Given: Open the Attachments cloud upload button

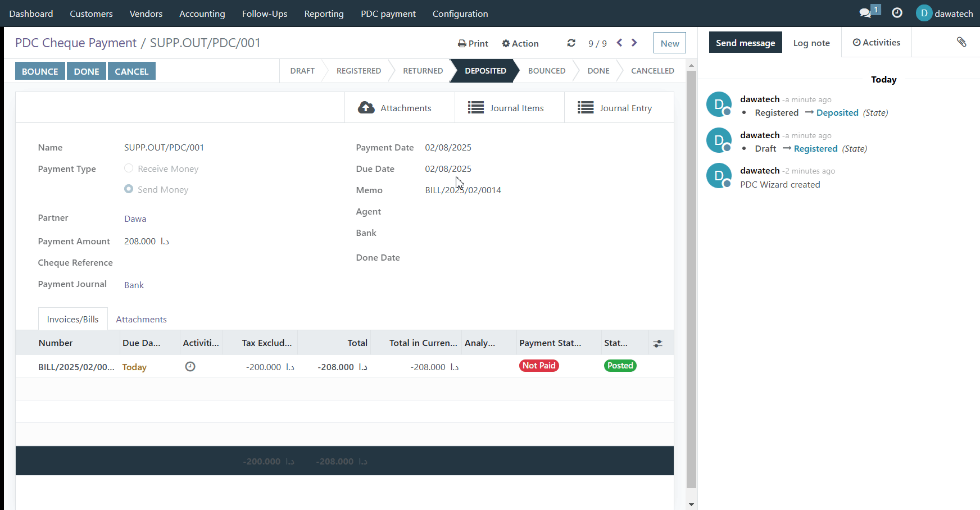Looking at the screenshot, I should tap(400, 108).
